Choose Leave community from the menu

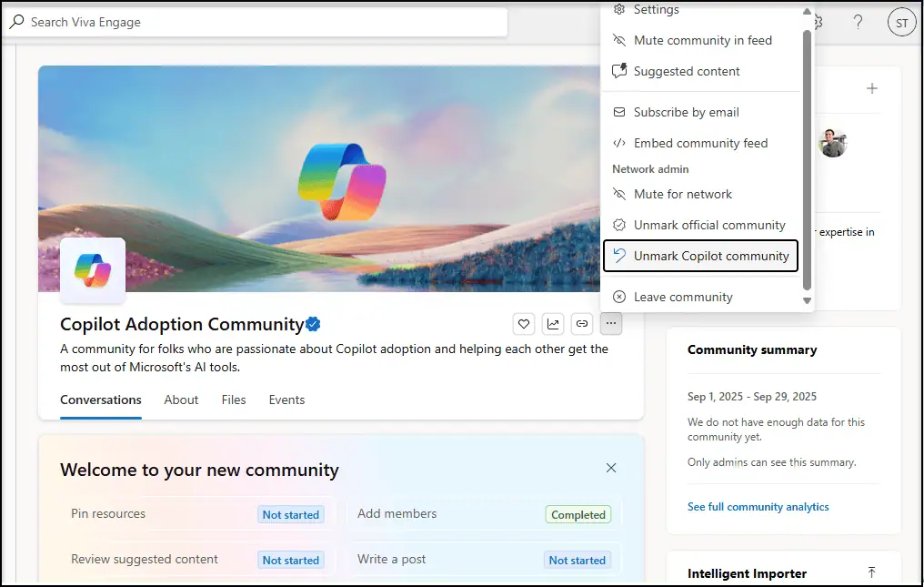[682, 297]
